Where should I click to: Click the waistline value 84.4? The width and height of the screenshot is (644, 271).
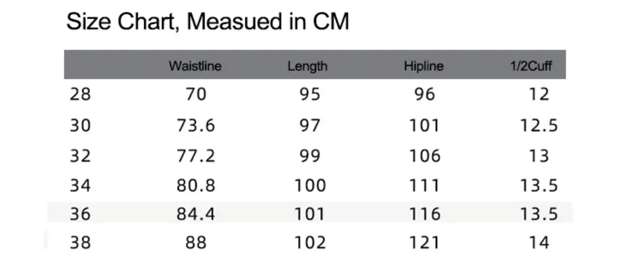click(x=196, y=214)
